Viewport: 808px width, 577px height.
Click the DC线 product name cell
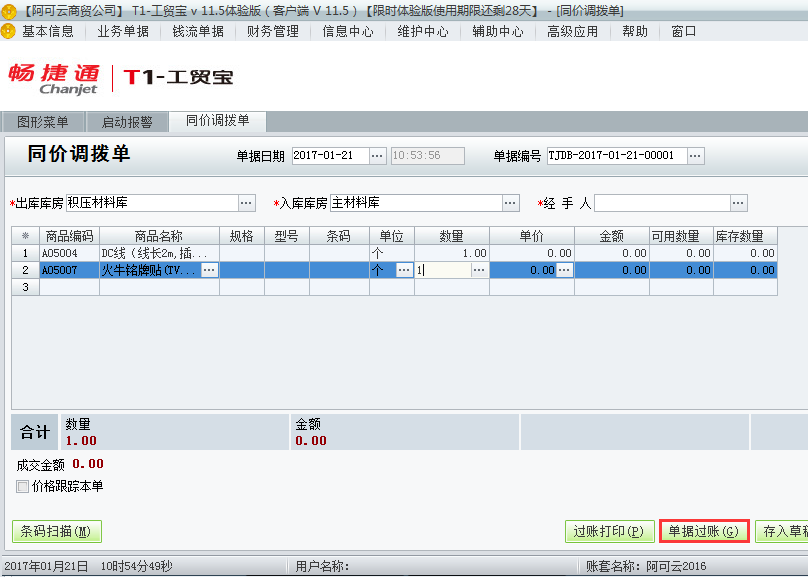coord(159,253)
